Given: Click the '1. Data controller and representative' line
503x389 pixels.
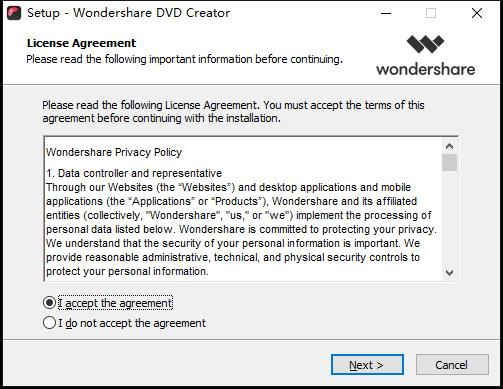Looking at the screenshot, I should (x=134, y=173).
